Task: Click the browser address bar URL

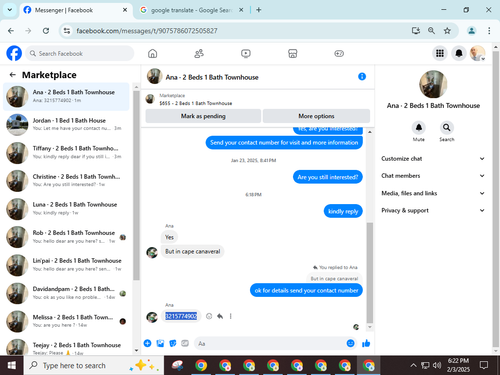Action: tap(147, 31)
